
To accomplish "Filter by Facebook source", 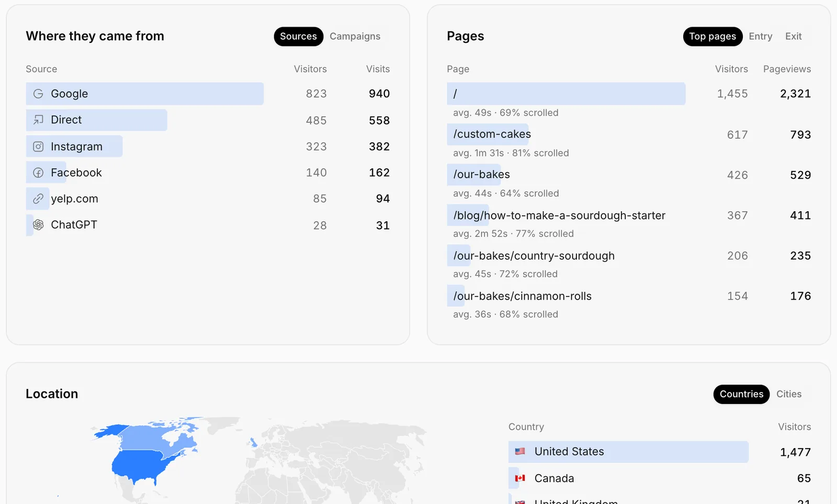I will (x=208, y=173).
